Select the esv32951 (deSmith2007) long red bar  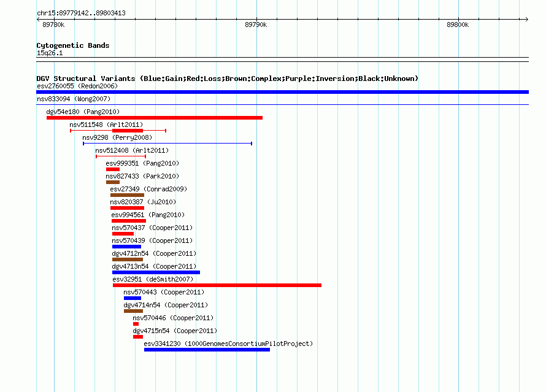(x=217, y=285)
